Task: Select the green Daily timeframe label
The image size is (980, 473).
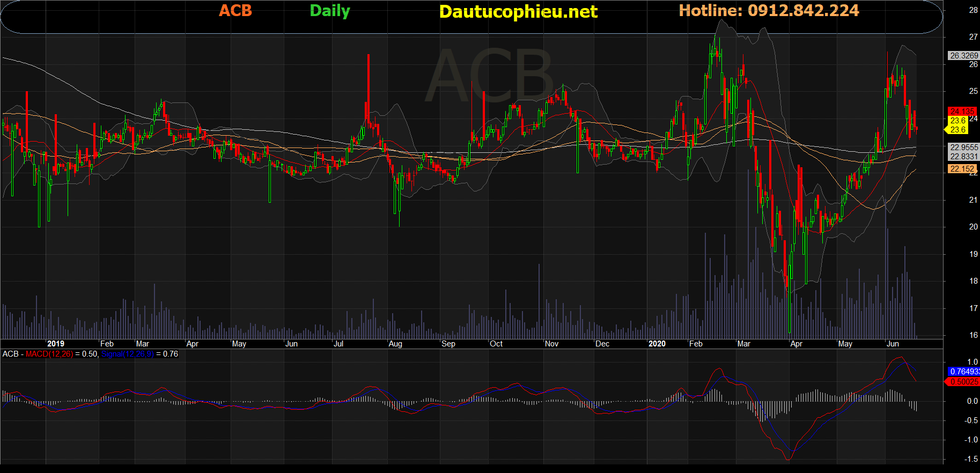Action: pyautogui.click(x=329, y=11)
